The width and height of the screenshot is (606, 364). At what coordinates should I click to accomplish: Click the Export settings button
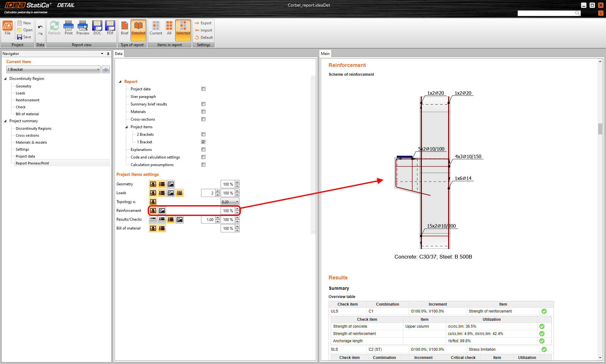[203, 23]
